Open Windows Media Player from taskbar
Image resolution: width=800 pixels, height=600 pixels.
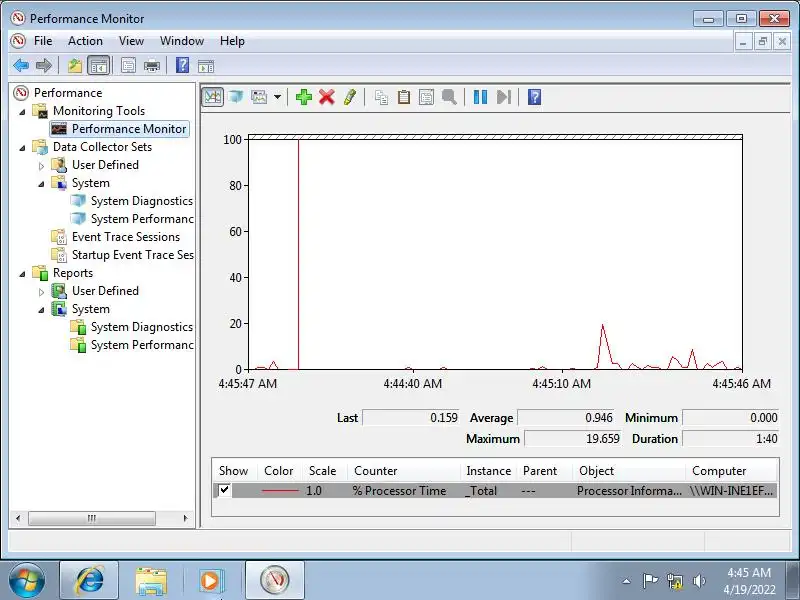[x=211, y=580]
